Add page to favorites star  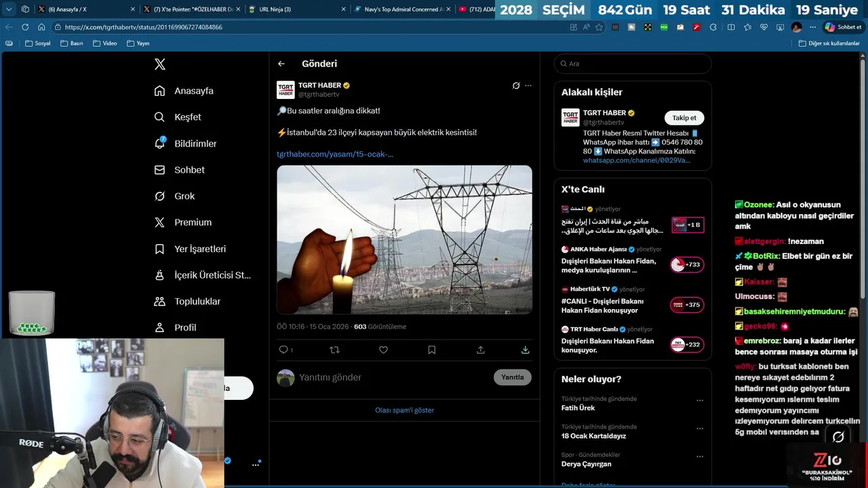point(599,27)
